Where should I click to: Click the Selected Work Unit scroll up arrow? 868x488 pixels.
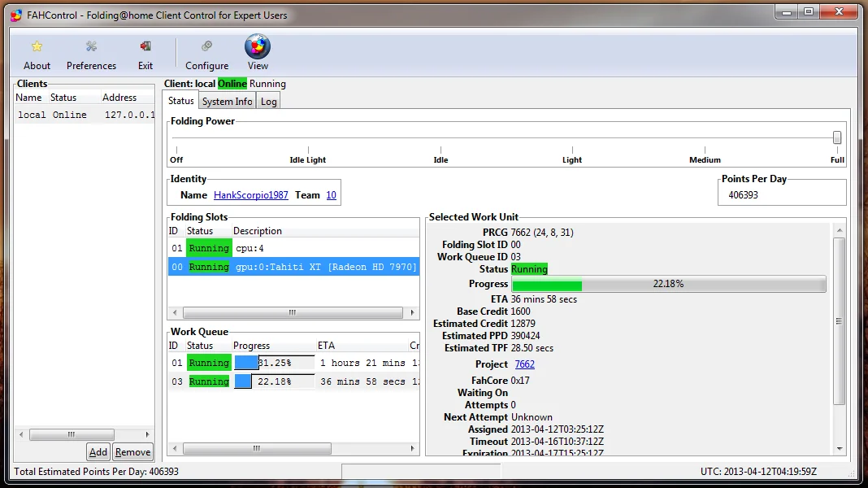(840, 230)
